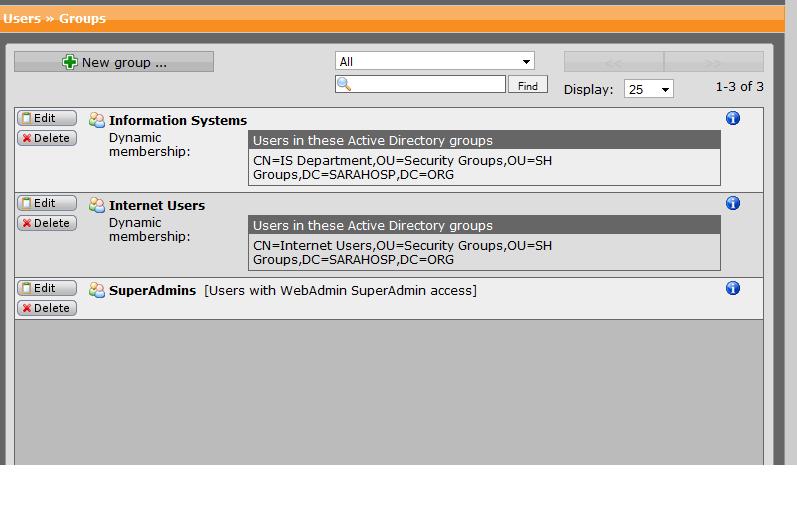Click the CN=IS Department directory entry
The height and width of the screenshot is (512, 797).
click(x=403, y=167)
